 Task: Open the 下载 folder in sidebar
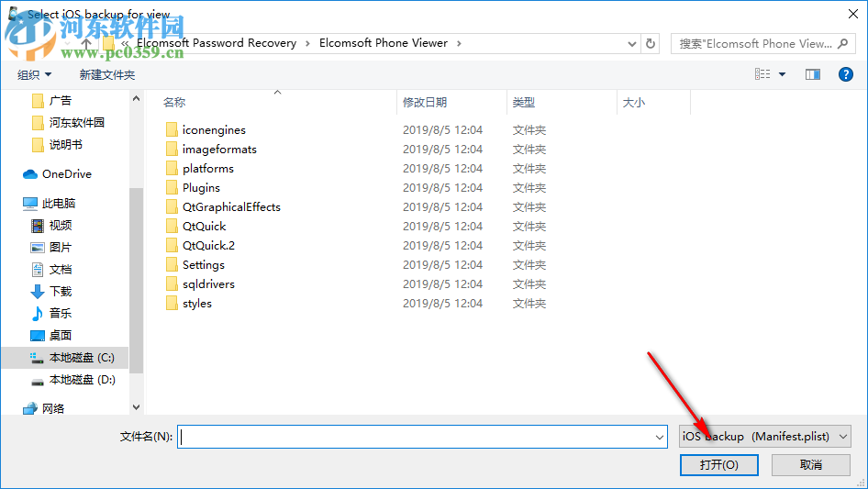[x=51, y=292]
